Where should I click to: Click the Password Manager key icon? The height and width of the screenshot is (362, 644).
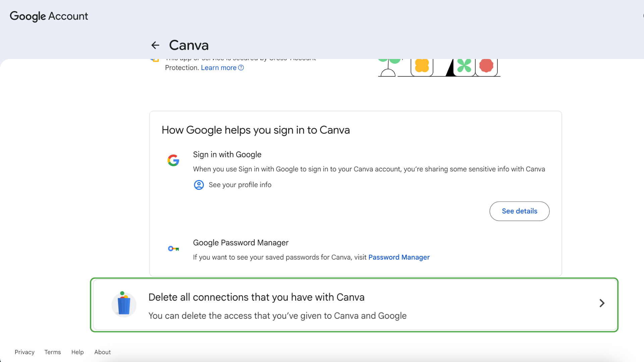pos(173,249)
